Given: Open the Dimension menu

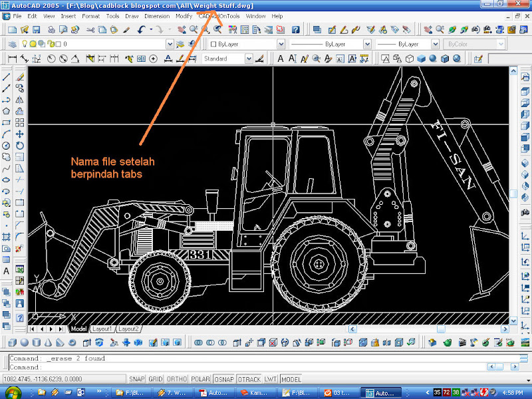Looking at the screenshot, I should 157,16.
